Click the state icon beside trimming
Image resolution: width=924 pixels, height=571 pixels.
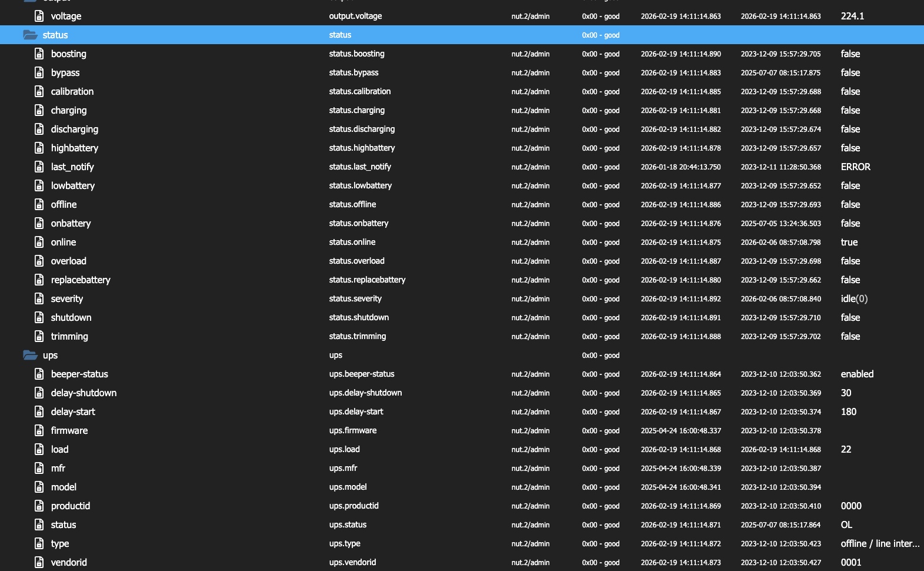(x=39, y=336)
